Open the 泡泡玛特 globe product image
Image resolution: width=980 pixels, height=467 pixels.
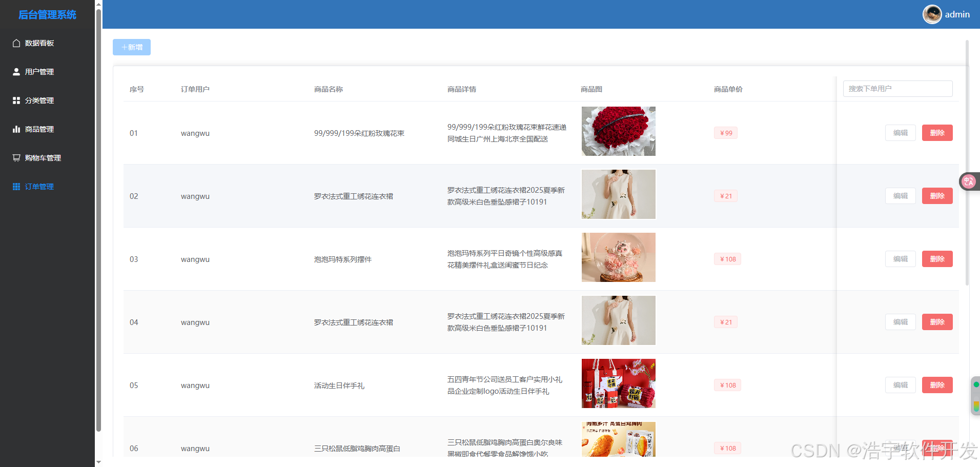point(619,257)
